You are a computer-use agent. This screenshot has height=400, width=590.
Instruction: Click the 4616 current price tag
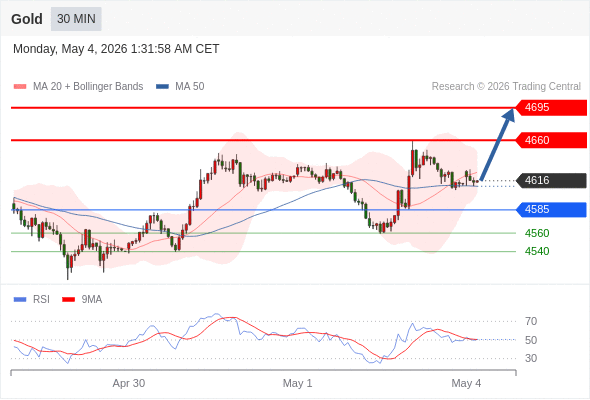click(550, 181)
